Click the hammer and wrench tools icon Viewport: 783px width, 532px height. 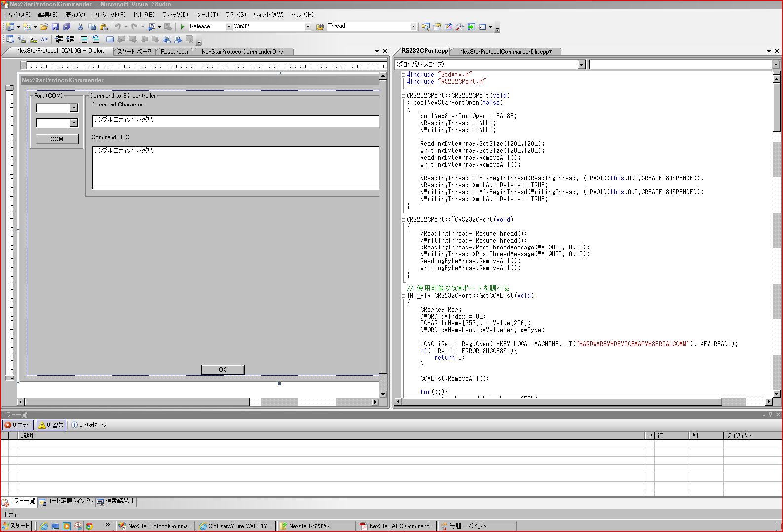(x=460, y=27)
